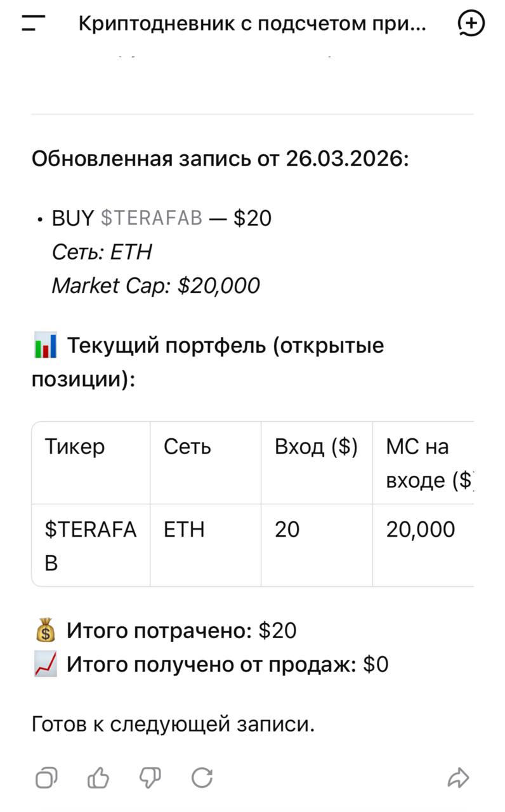Tap the bar chart emoji by portfolio heading

pos(45,347)
